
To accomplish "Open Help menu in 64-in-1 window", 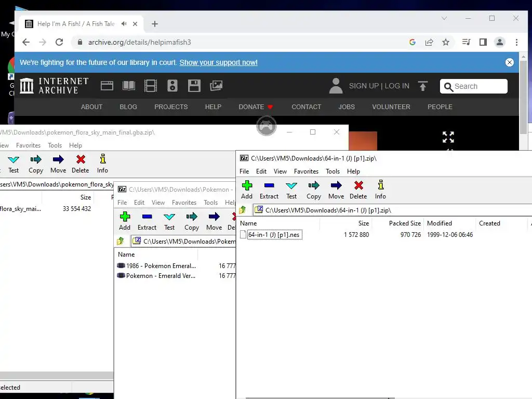I will tap(353, 171).
